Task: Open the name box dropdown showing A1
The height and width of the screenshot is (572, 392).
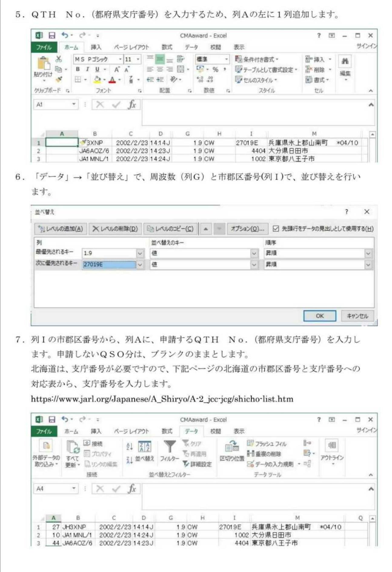Action: tap(74, 105)
